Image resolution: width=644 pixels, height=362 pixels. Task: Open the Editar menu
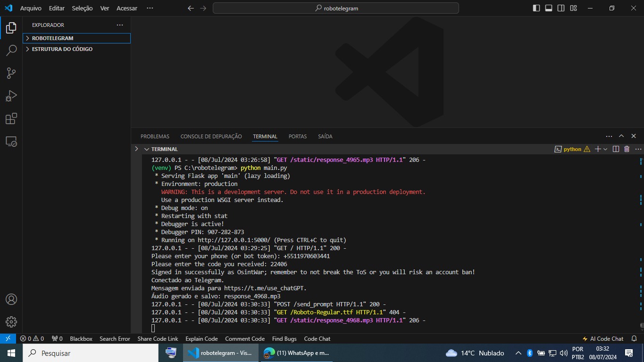57,8
